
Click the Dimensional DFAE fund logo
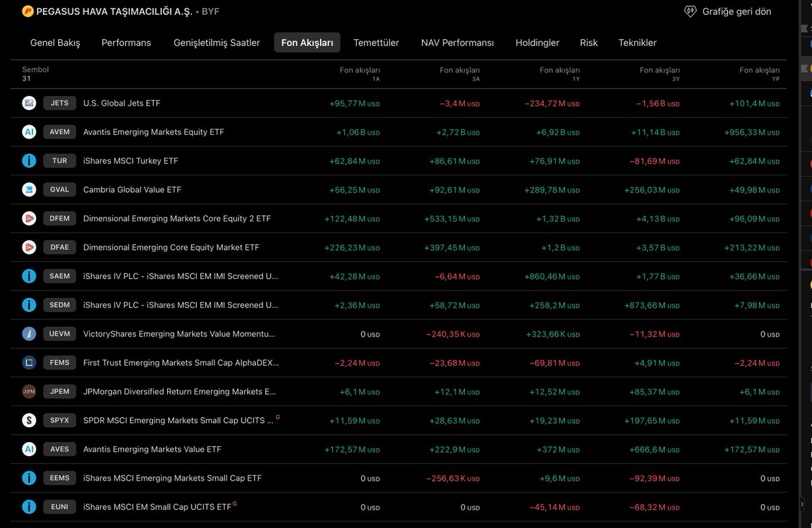tap(28, 247)
